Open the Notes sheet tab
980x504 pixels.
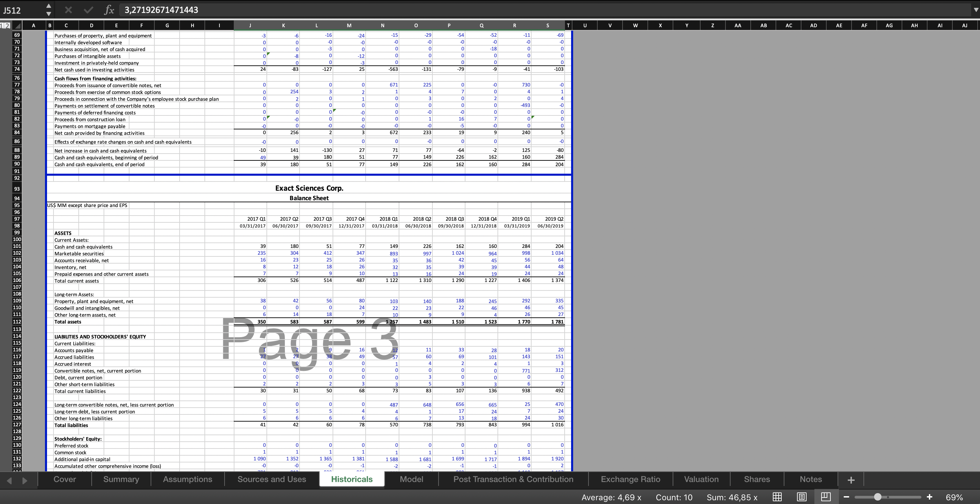point(811,479)
